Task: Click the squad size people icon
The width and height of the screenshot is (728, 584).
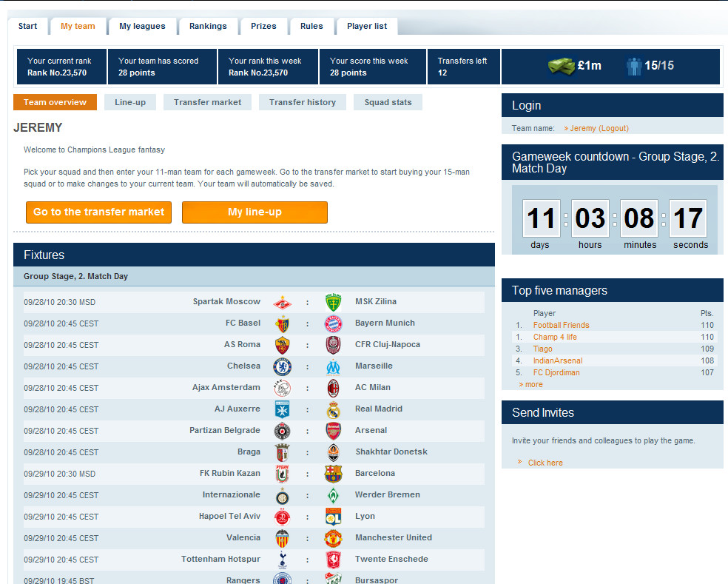Action: tap(634, 67)
